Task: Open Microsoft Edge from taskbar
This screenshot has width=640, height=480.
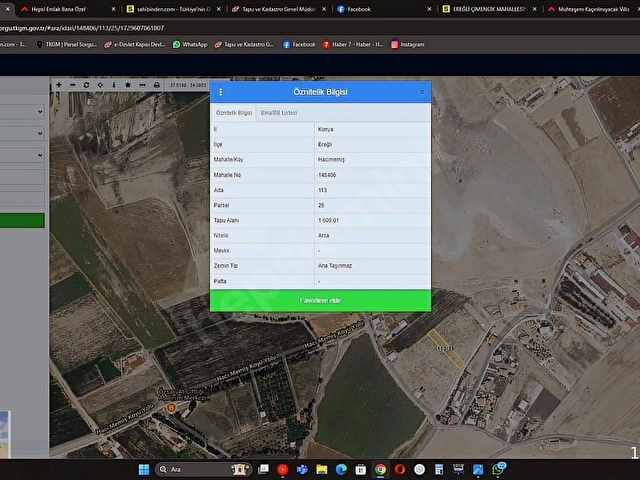Action: [341, 469]
